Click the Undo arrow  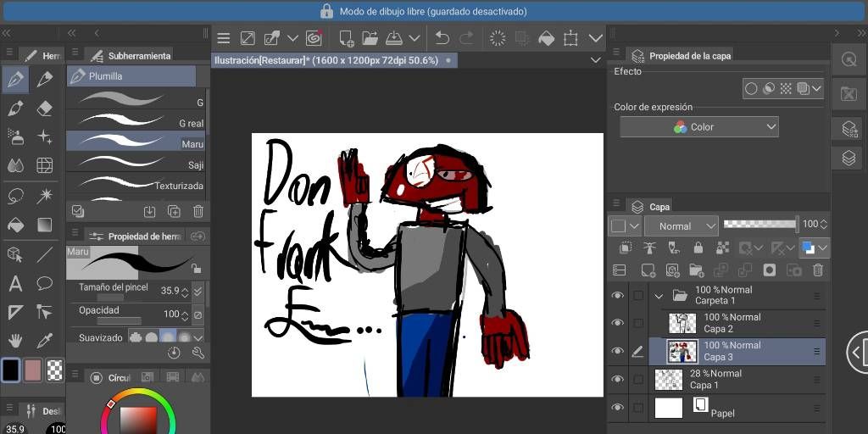[442, 38]
